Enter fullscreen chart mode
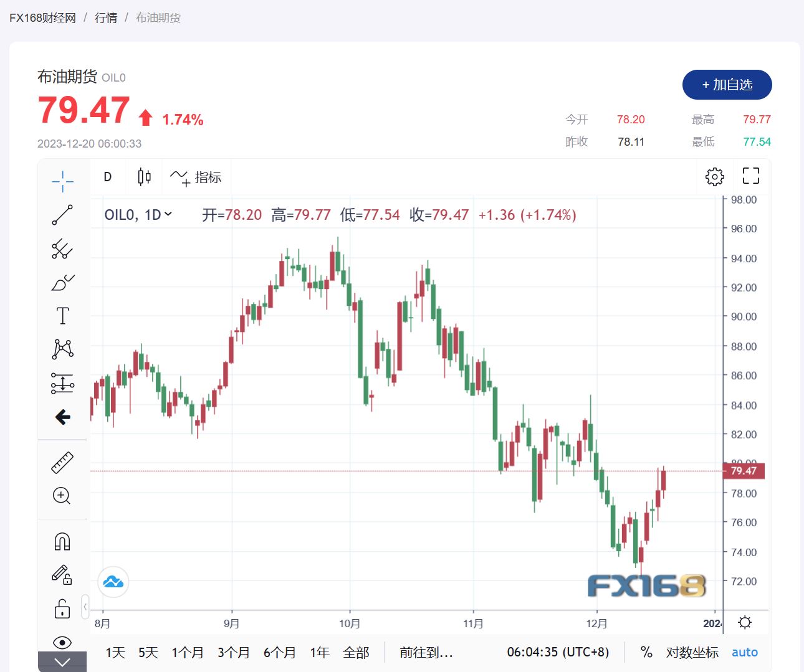804x672 pixels. point(750,176)
